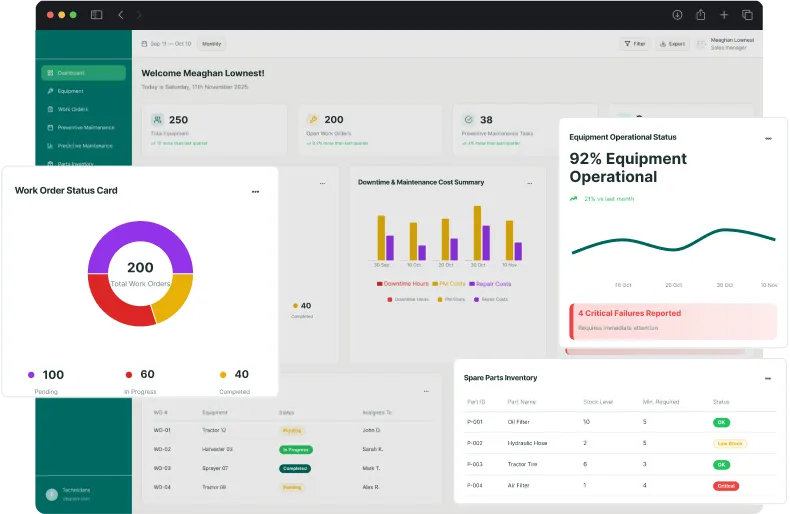Select Dashboard in the sidebar
The height and width of the screenshot is (514, 790).
tap(83, 73)
